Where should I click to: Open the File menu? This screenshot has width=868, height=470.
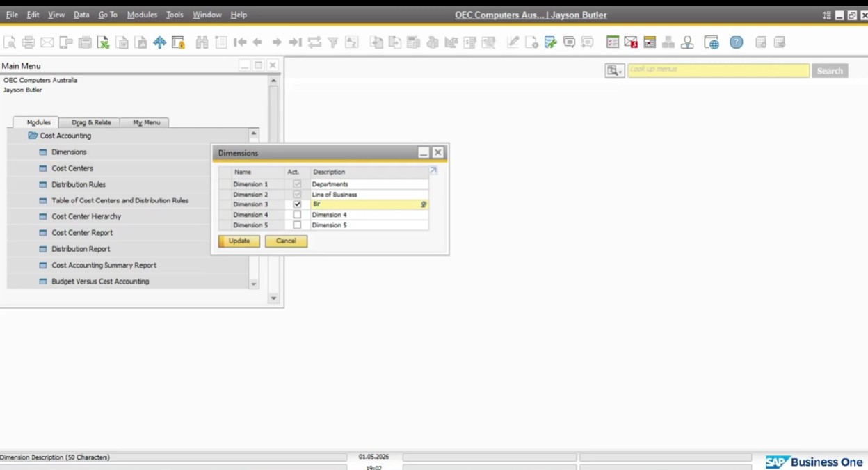12,15
